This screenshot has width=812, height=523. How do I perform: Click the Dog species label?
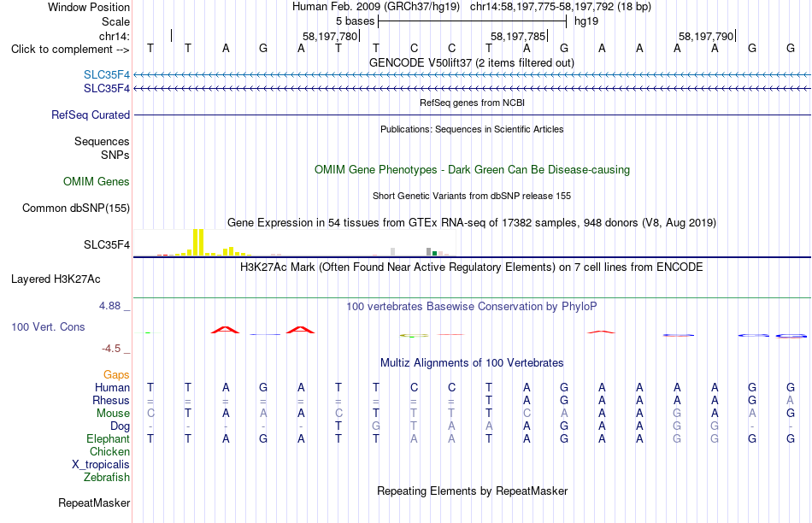121,426
